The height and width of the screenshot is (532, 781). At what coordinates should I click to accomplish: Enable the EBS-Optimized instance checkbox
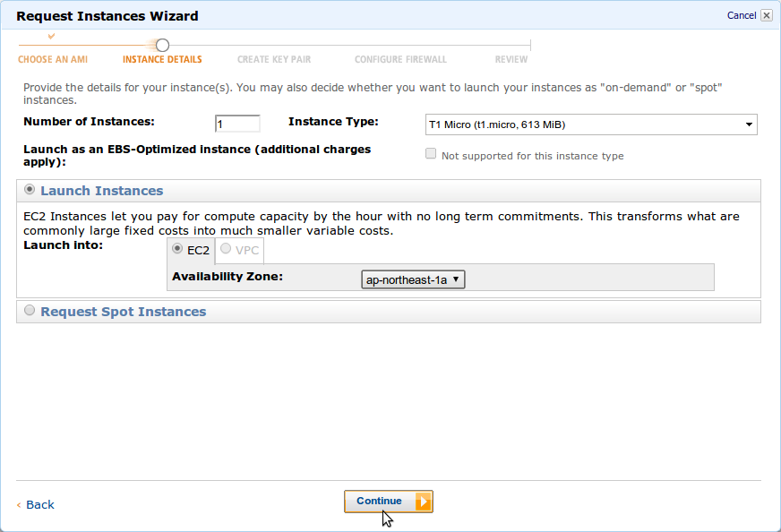click(431, 154)
